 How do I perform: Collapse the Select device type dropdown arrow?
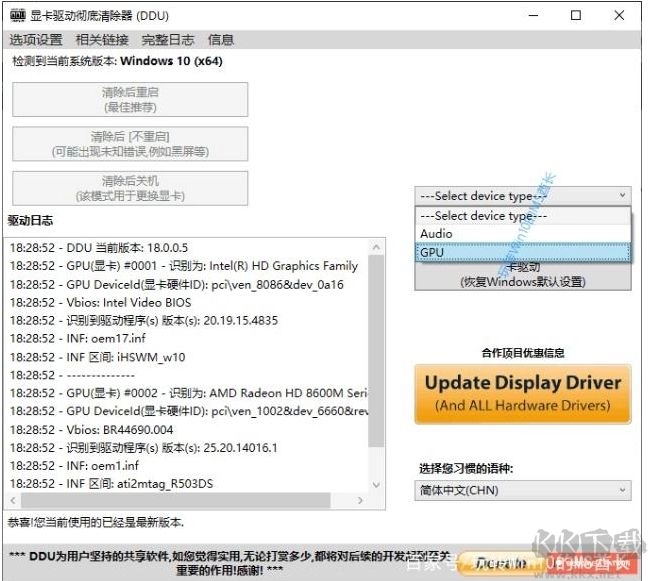622,196
